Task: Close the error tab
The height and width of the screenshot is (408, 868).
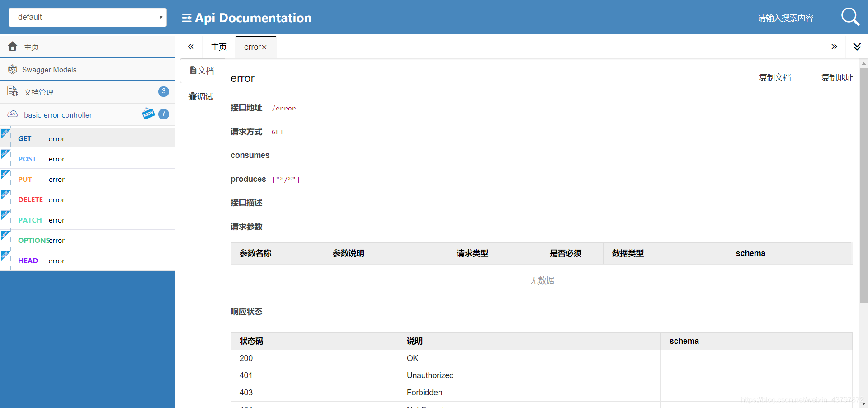Action: click(264, 47)
